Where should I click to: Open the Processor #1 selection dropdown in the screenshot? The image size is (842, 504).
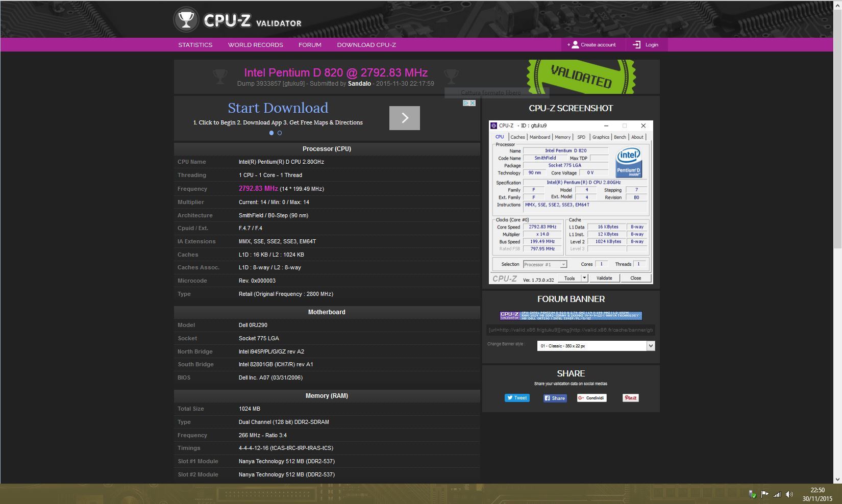[x=545, y=264]
